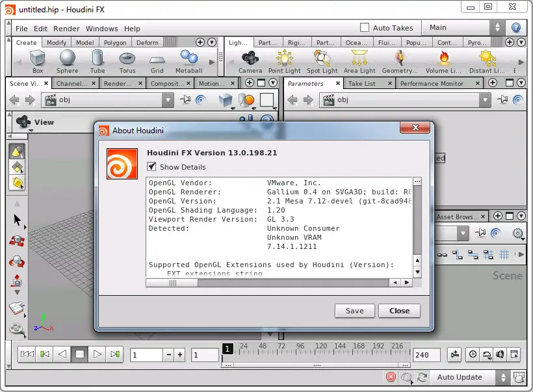Viewport: 533px width, 392px height.
Task: Open Scene View pane tab options arrow
Action: [273, 83]
